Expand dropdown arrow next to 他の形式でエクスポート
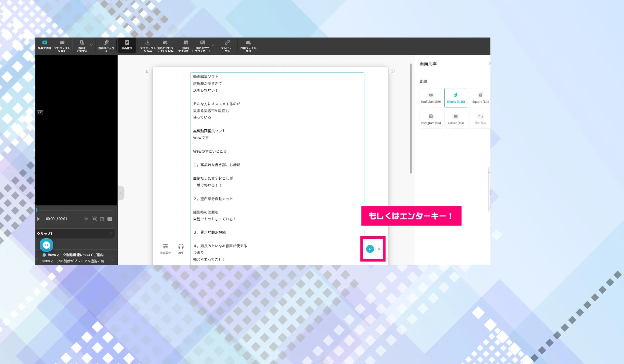Image resolution: width=624 pixels, height=364 pixels. point(213,45)
